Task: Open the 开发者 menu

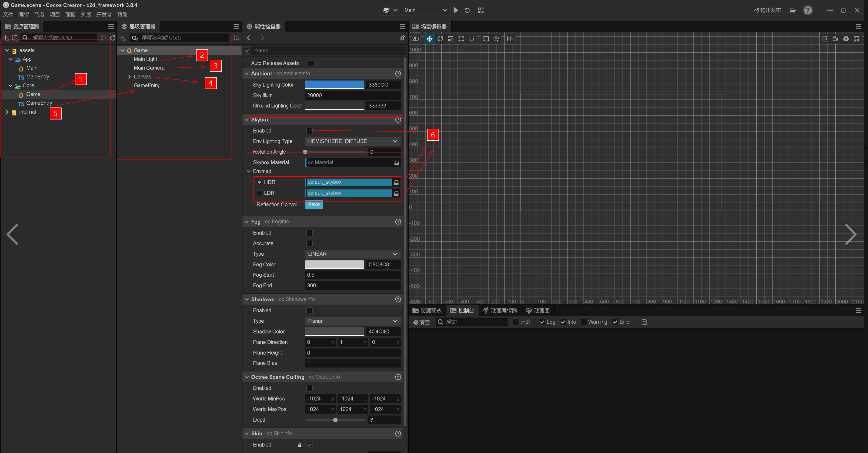Action: coord(104,15)
